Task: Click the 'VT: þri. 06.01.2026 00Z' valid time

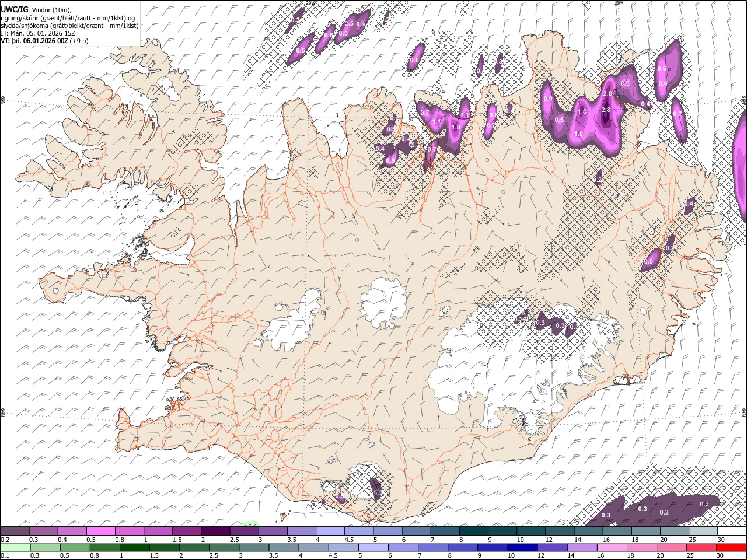Action: coord(34,41)
